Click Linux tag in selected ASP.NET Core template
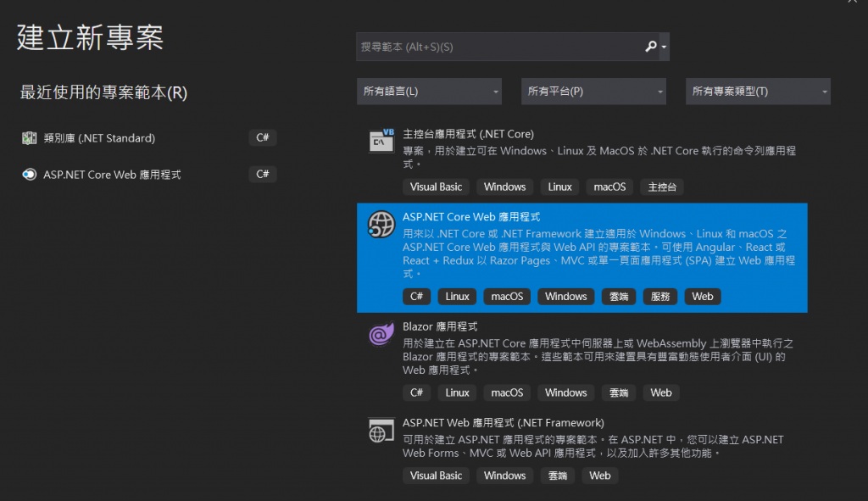868x501 pixels. [457, 297]
